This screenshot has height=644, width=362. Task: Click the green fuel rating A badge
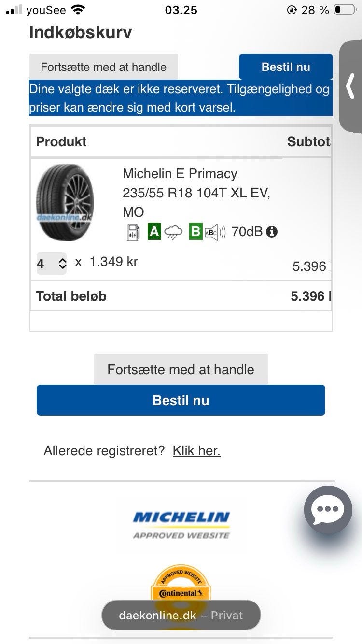(154, 232)
